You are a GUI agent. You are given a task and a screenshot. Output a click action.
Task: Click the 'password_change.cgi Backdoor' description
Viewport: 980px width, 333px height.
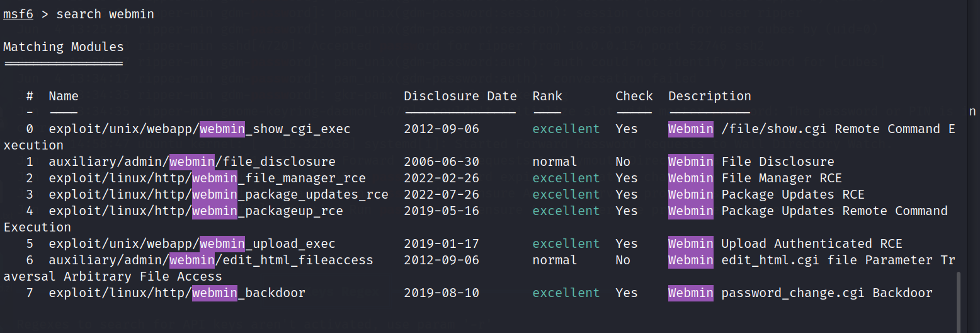coord(826,293)
